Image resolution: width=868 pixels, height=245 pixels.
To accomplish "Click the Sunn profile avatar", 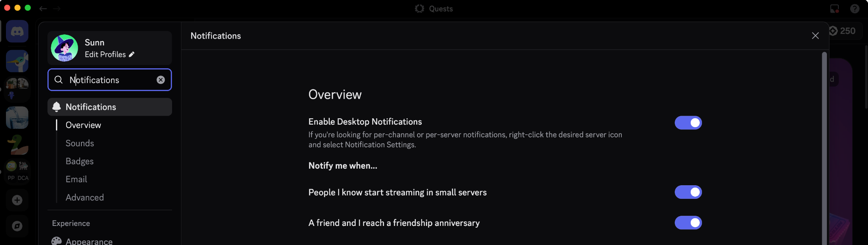I will (64, 48).
